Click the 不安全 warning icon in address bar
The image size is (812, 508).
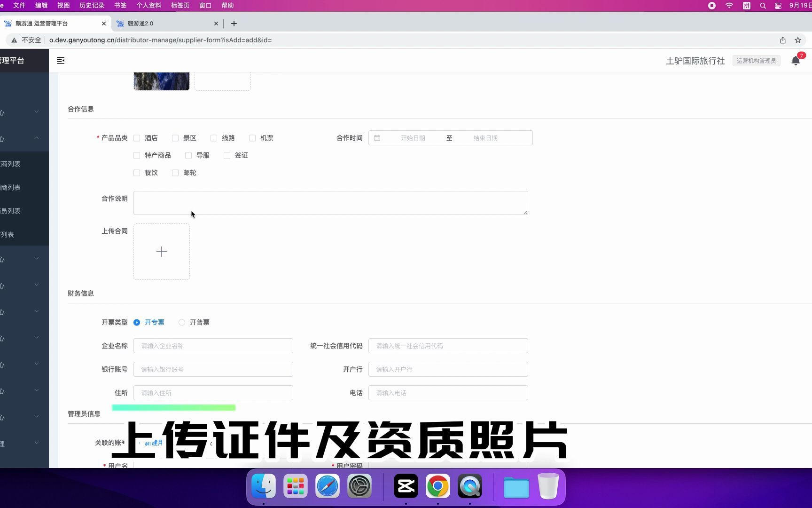(x=14, y=40)
